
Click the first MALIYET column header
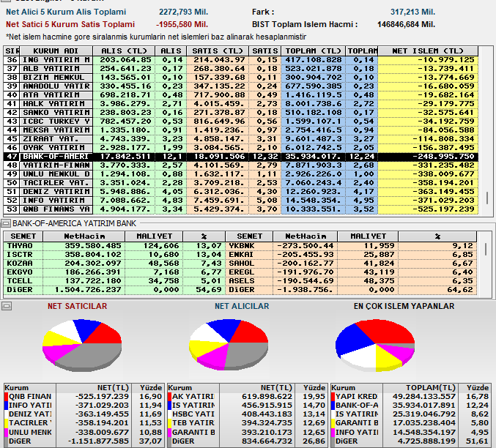[154, 236]
